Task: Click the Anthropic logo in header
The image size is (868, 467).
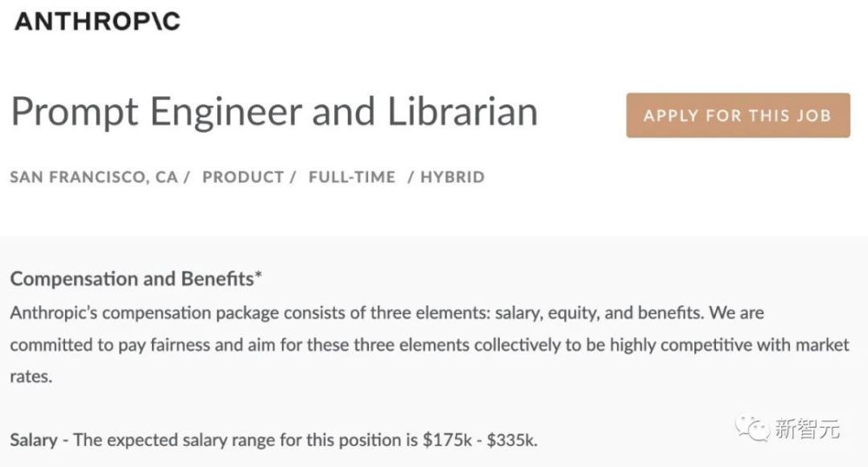Action: pos(97,22)
